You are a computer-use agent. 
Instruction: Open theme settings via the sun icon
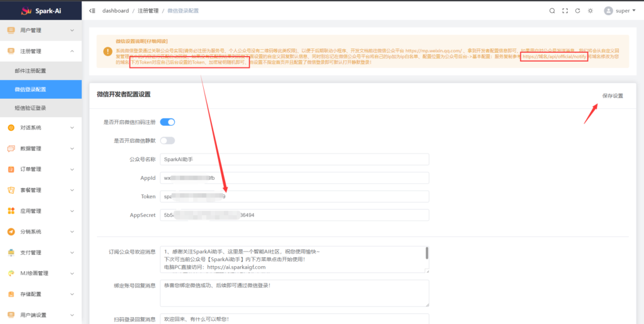pyautogui.click(x=590, y=11)
